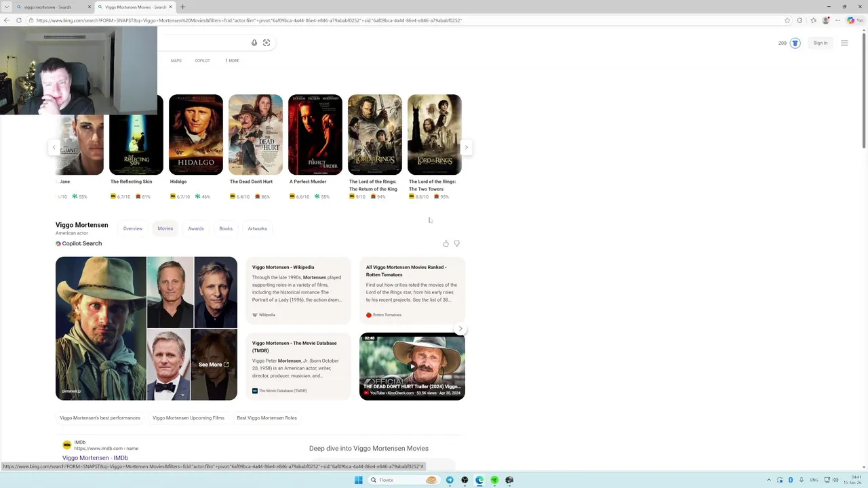The height and width of the screenshot is (488, 868).
Task: Open The Two Towers poster
Action: click(x=435, y=135)
